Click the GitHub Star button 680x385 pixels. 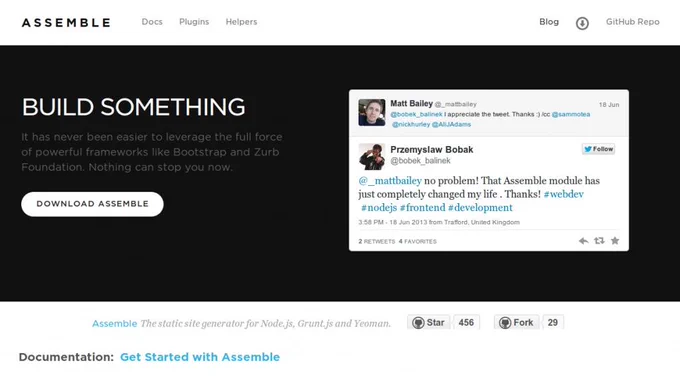click(x=428, y=323)
